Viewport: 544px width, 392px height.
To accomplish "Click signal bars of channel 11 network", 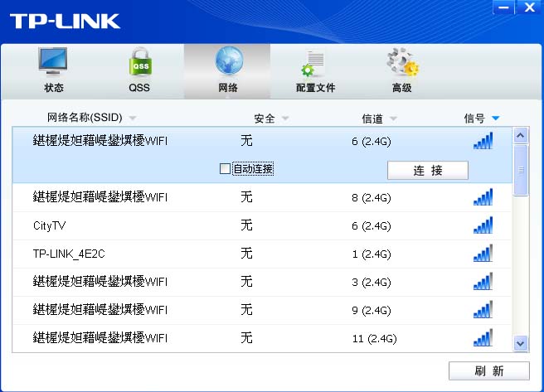I will click(x=483, y=337).
